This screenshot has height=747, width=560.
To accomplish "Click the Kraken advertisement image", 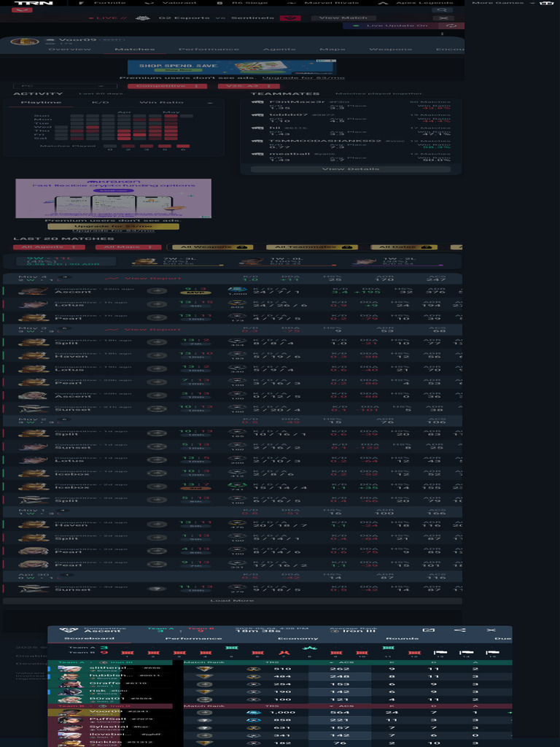I will (113, 198).
